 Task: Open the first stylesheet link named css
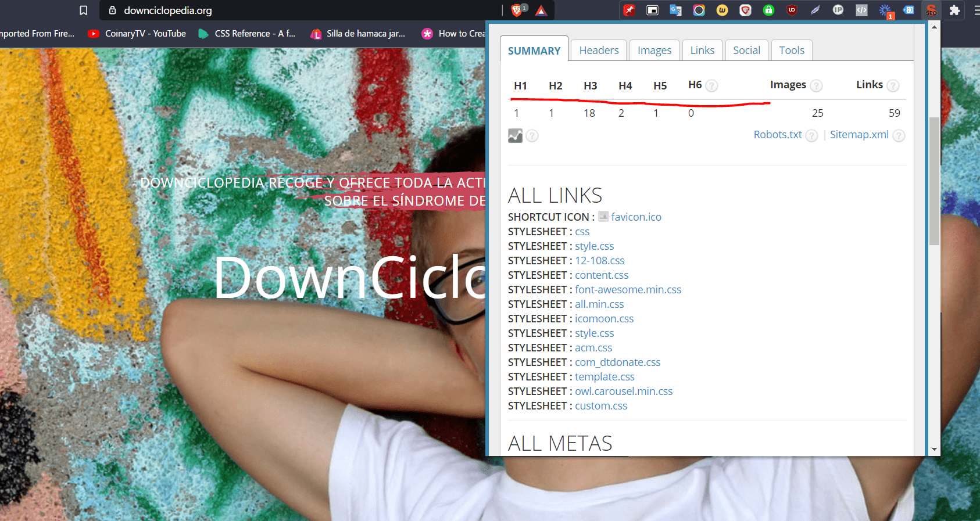pos(582,232)
